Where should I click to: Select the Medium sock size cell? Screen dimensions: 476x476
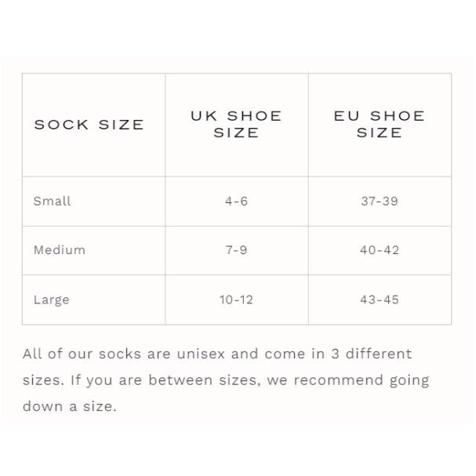[x=60, y=250]
